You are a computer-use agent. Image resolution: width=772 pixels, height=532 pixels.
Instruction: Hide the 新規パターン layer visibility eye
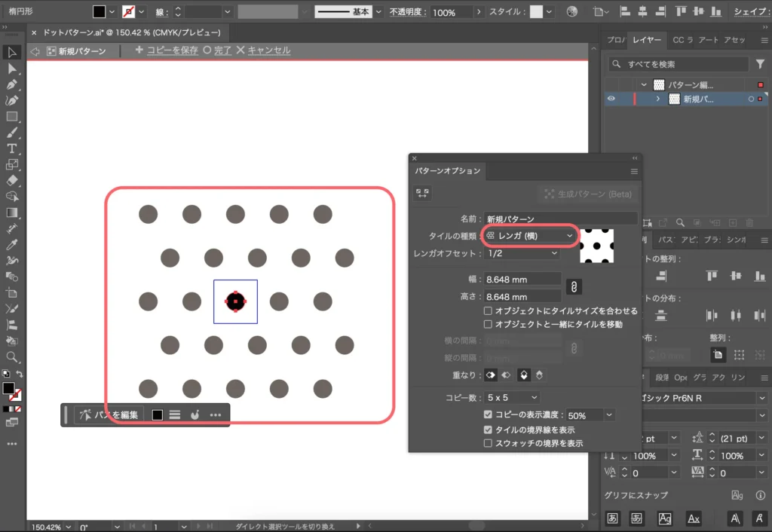(611, 99)
